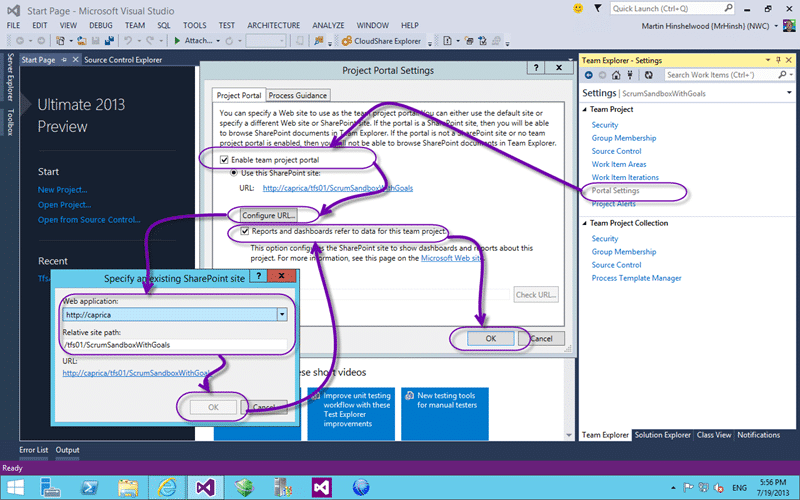800x500 pixels.
Task: Click the Start debugging green arrow
Action: tap(177, 41)
